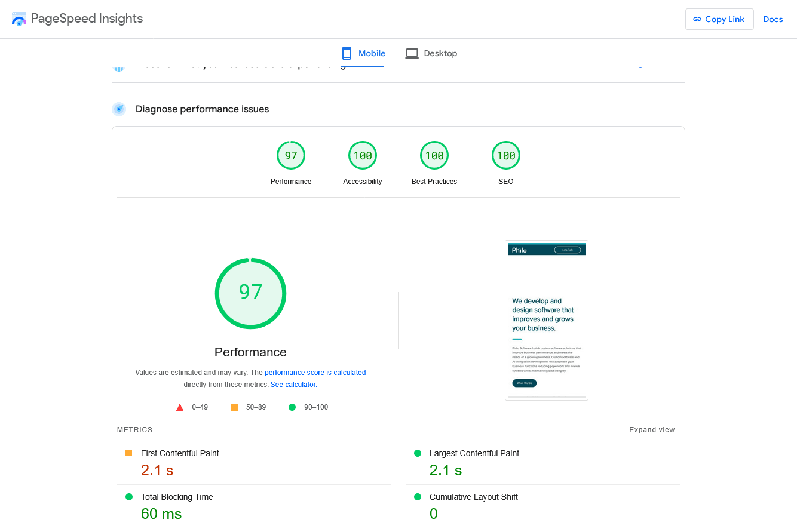Click the orange square 50–89 legend icon

[x=234, y=407]
